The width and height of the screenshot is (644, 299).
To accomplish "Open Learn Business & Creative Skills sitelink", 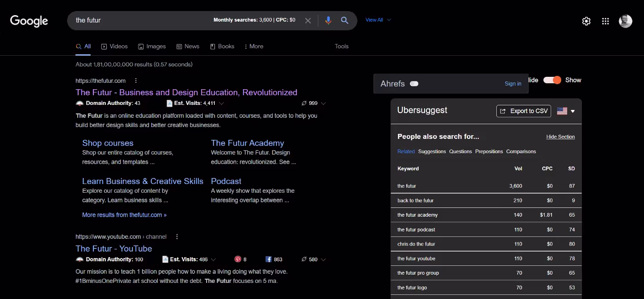I will click(x=143, y=181).
